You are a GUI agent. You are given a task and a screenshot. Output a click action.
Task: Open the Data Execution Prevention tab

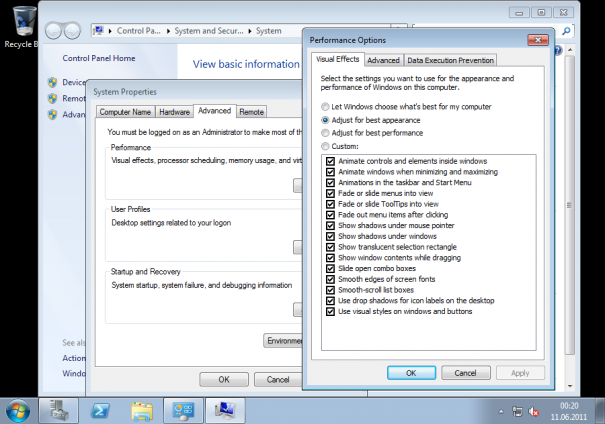(450, 60)
